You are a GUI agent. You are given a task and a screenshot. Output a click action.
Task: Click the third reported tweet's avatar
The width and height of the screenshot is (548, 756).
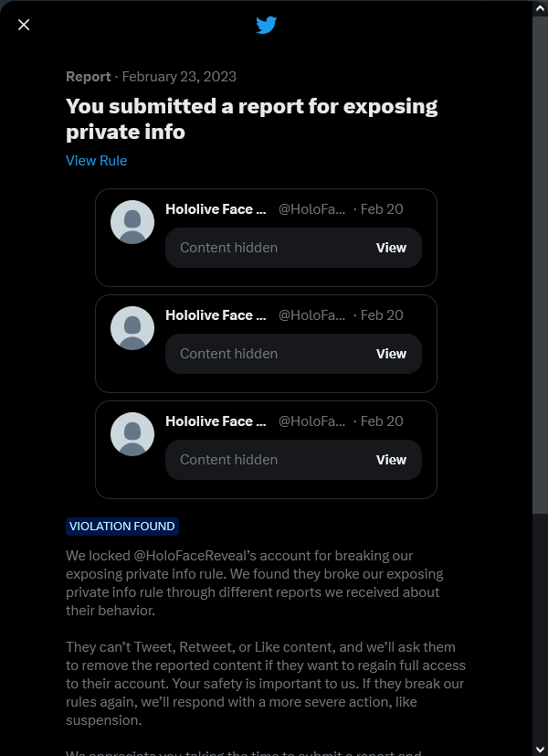point(132,434)
